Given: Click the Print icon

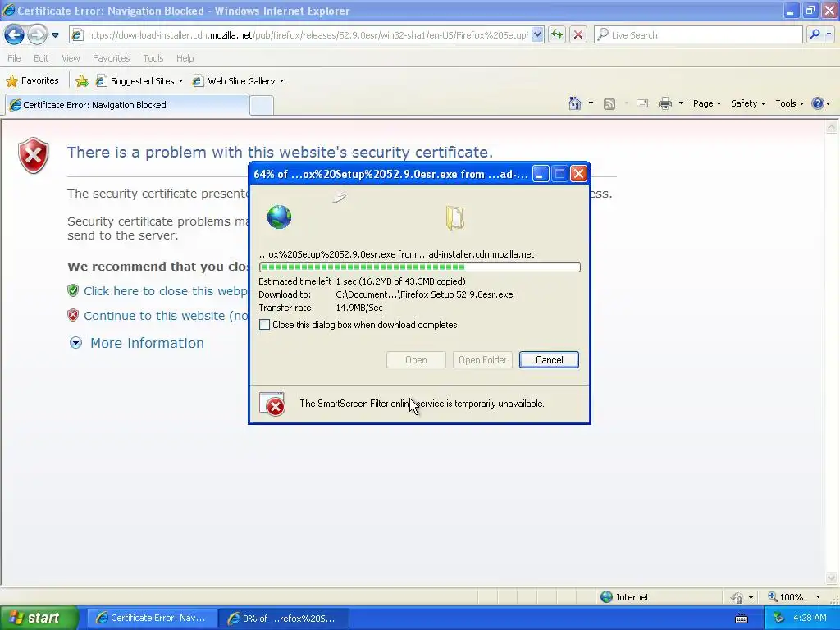Looking at the screenshot, I should [x=665, y=103].
